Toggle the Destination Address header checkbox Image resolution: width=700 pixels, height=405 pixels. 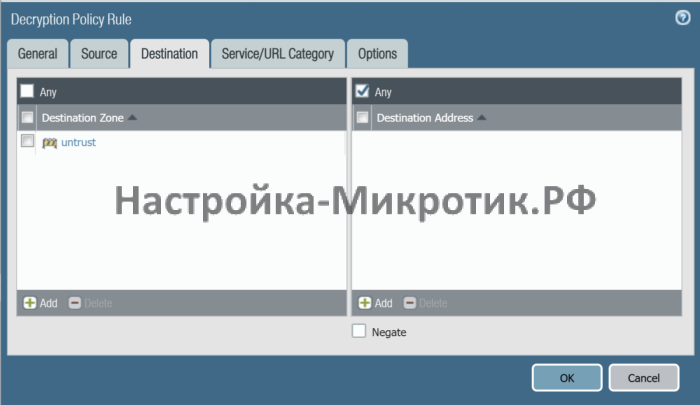pyautogui.click(x=362, y=117)
